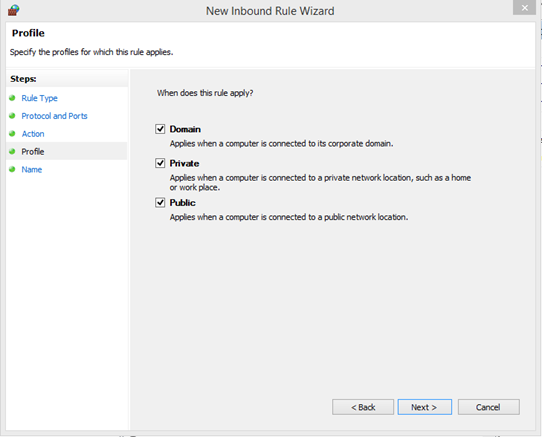Click the Next > button
This screenshot has height=437, width=542.
424,407
